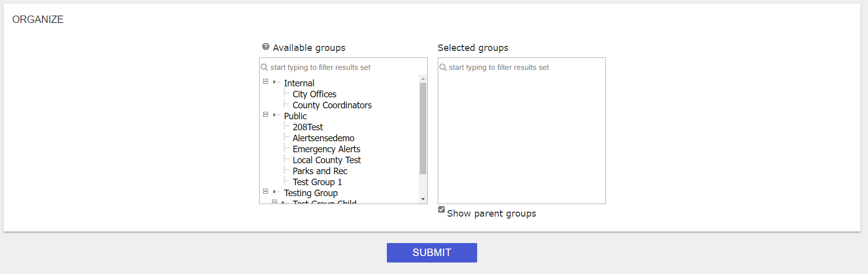Click the scrollbar down arrow in Available groups
The width and height of the screenshot is (868, 274).
(x=423, y=199)
